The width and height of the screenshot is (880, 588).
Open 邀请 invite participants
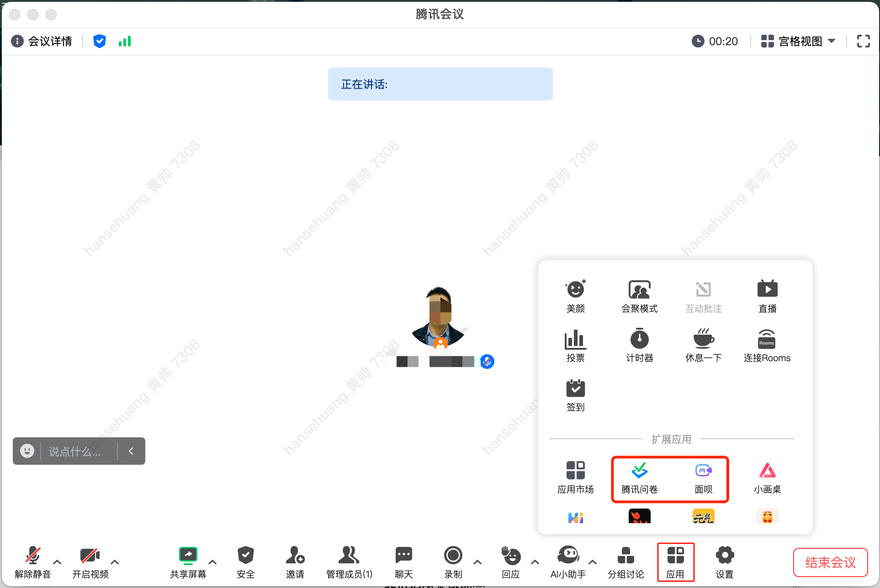(x=295, y=562)
